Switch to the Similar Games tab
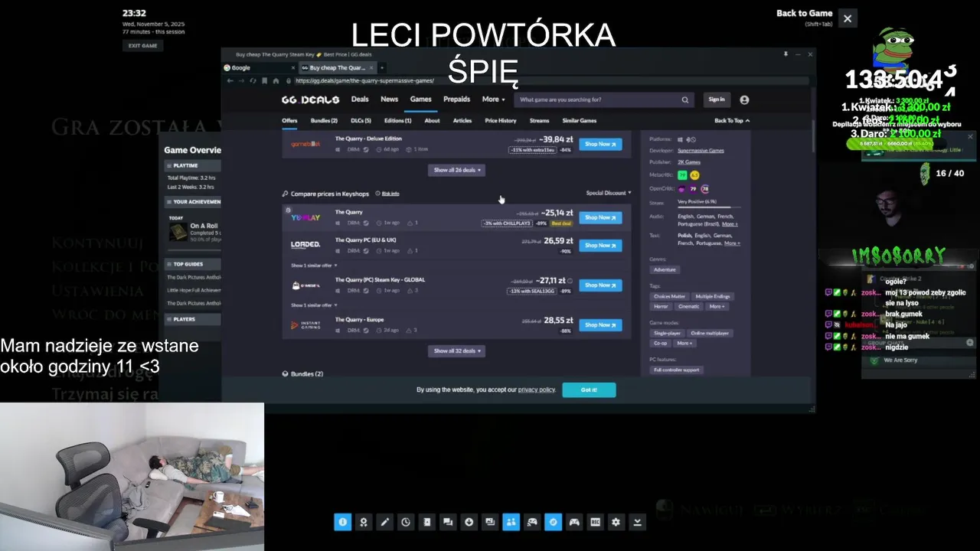Viewport: 980px width, 551px height. click(x=580, y=120)
